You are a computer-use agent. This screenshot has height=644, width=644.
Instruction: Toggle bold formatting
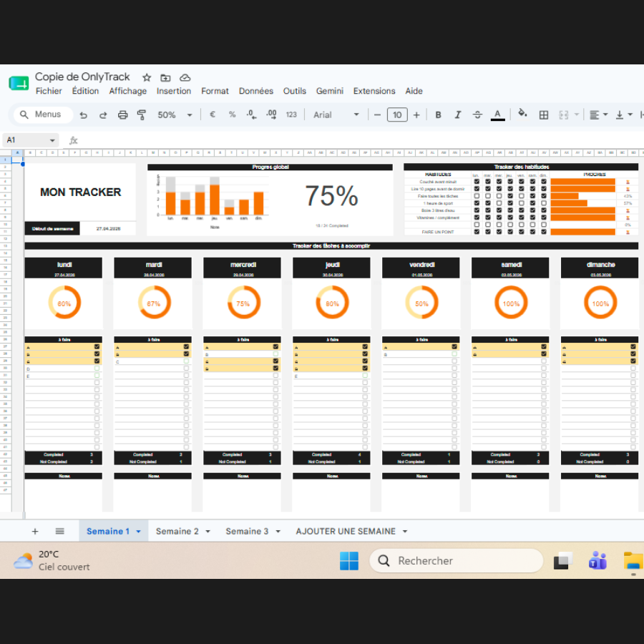pyautogui.click(x=438, y=115)
